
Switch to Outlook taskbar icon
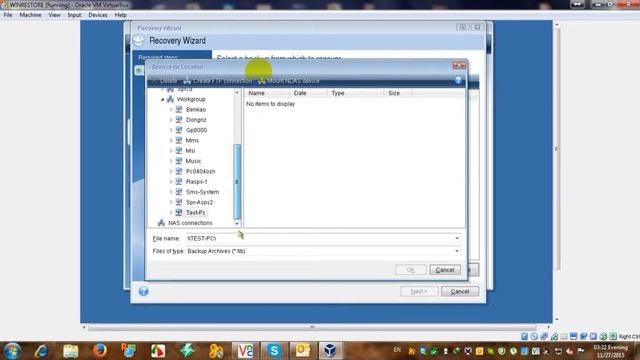click(302, 351)
